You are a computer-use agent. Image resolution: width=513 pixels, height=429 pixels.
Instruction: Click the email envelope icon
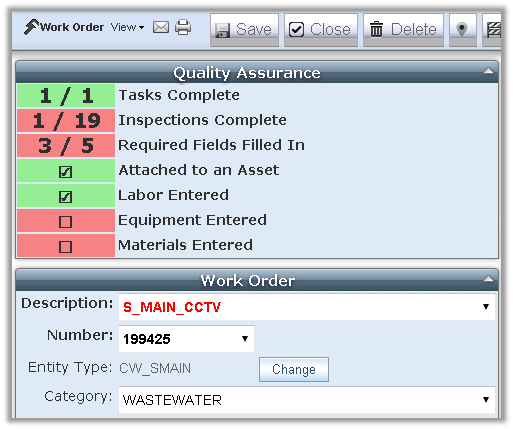click(161, 27)
